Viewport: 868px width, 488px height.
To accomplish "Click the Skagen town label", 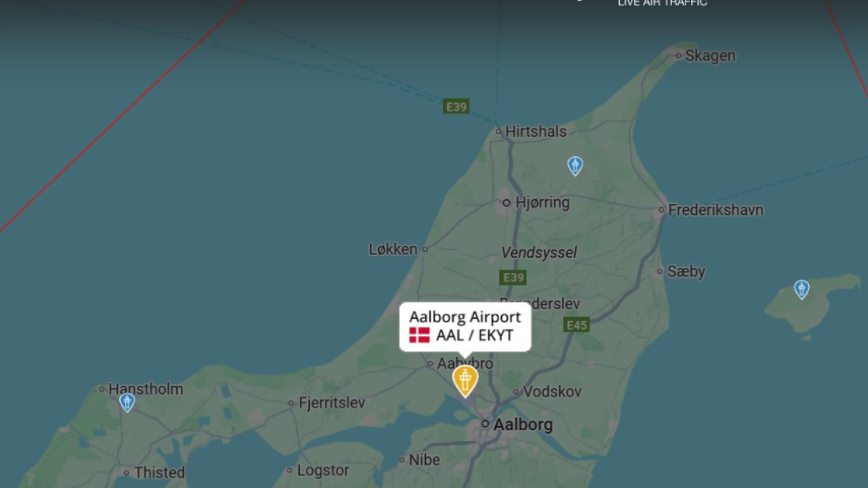I will click(x=710, y=56).
